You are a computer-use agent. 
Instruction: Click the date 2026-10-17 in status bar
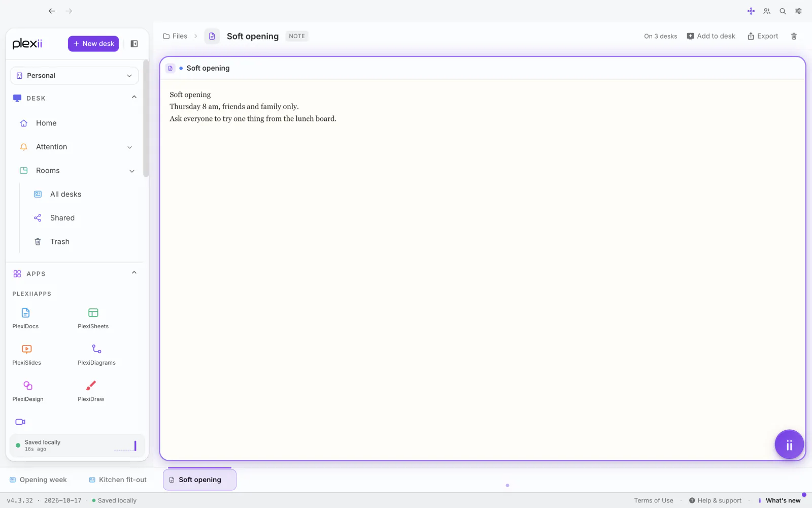pos(63,500)
